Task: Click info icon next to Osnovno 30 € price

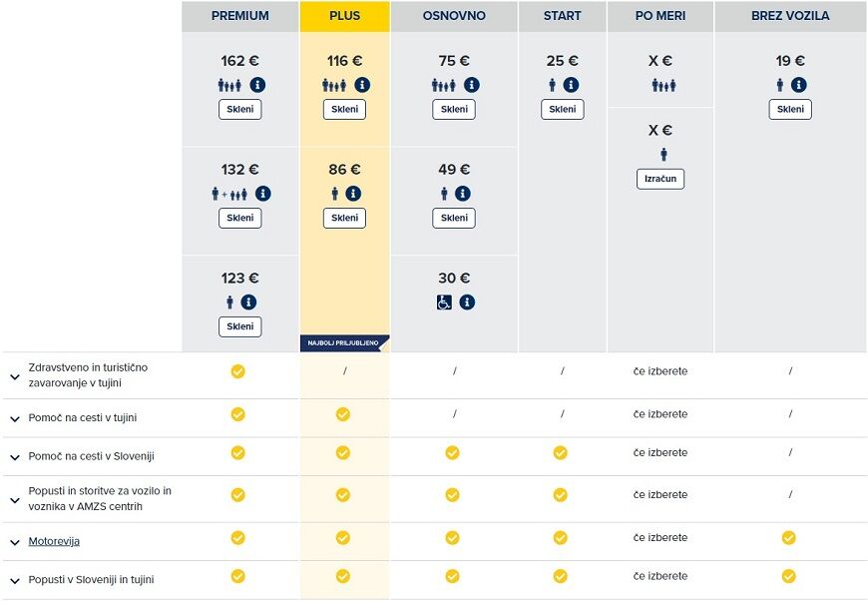Action: (x=467, y=301)
